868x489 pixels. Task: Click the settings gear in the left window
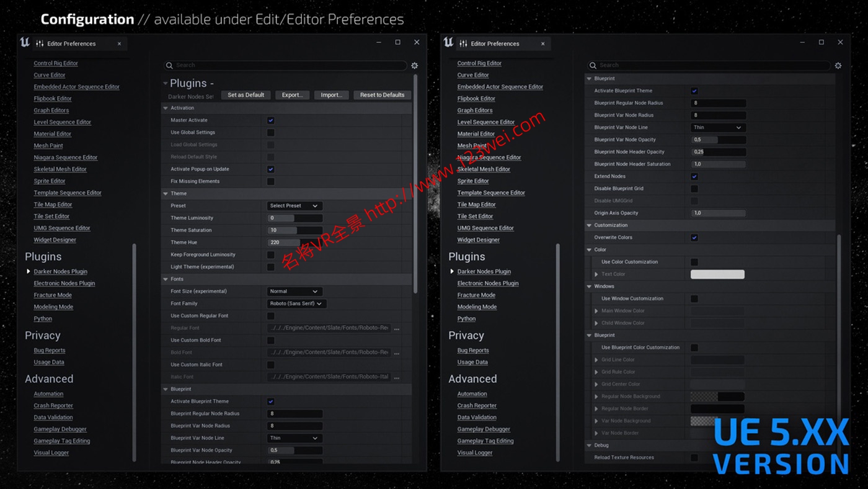[414, 65]
